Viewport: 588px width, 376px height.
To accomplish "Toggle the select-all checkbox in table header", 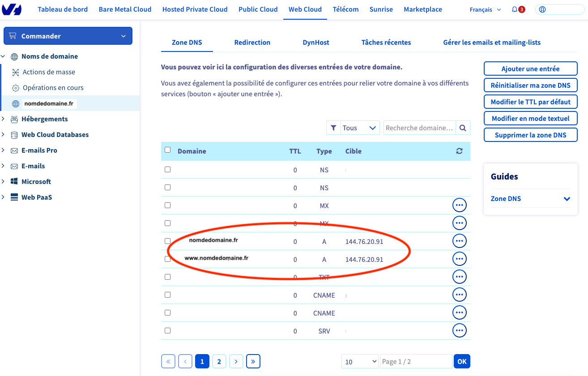I will [168, 150].
